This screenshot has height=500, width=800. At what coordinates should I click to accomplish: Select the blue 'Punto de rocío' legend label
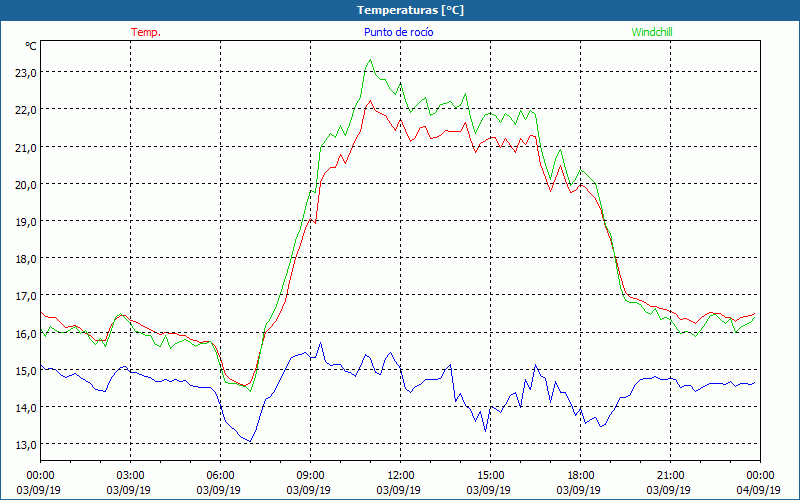point(398,32)
